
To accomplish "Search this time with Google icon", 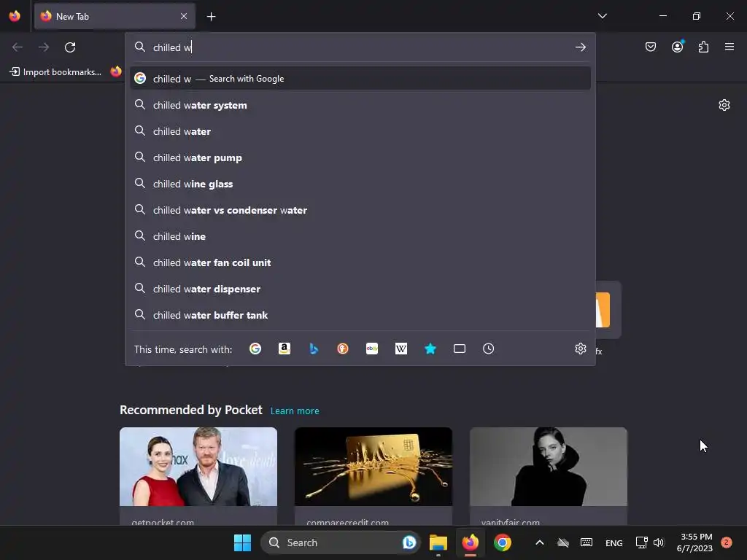I will (255, 349).
